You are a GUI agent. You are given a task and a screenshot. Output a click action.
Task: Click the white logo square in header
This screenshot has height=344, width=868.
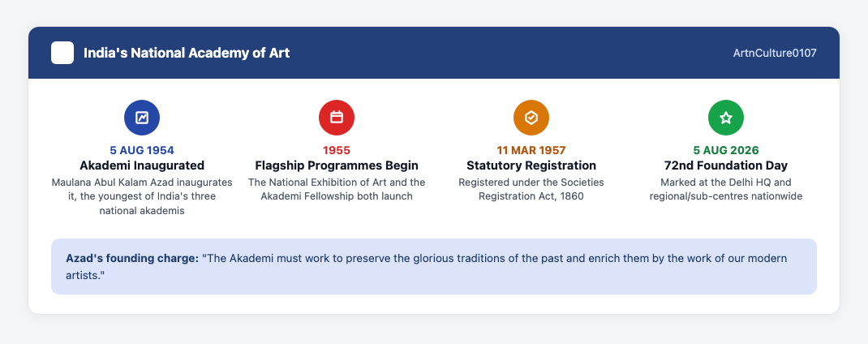62,54
